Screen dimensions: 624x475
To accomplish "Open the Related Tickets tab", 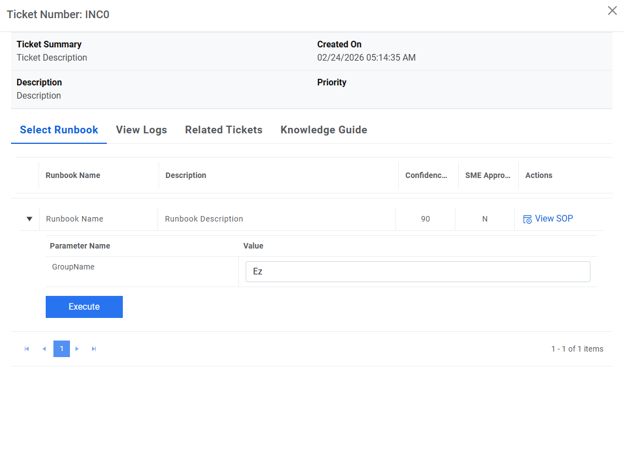I will (x=223, y=130).
